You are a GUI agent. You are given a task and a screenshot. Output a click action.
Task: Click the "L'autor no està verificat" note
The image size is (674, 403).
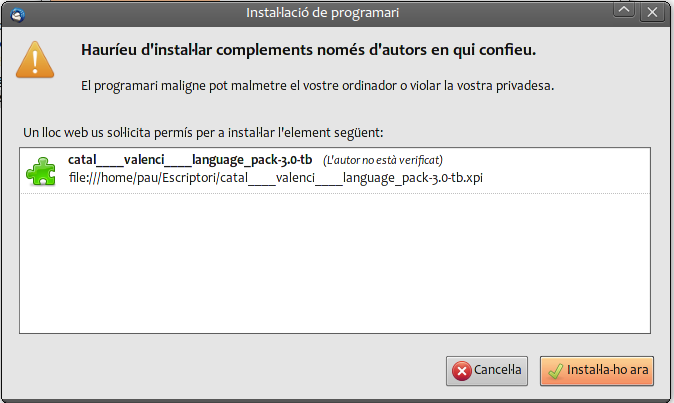(x=383, y=160)
